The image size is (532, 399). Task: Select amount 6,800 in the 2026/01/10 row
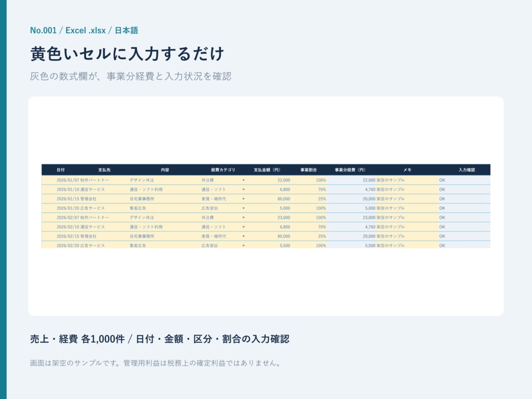tap(285, 190)
